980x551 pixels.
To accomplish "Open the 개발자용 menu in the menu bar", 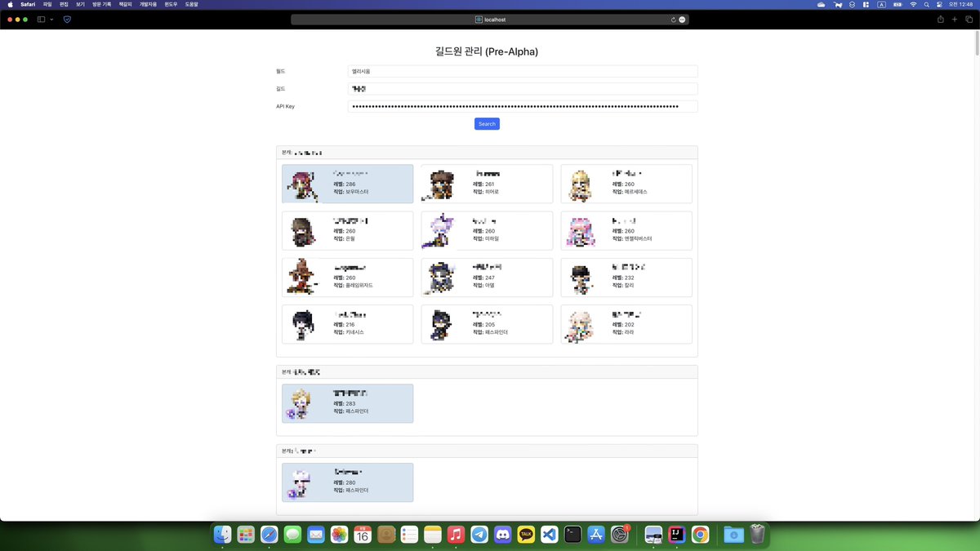I will [146, 4].
